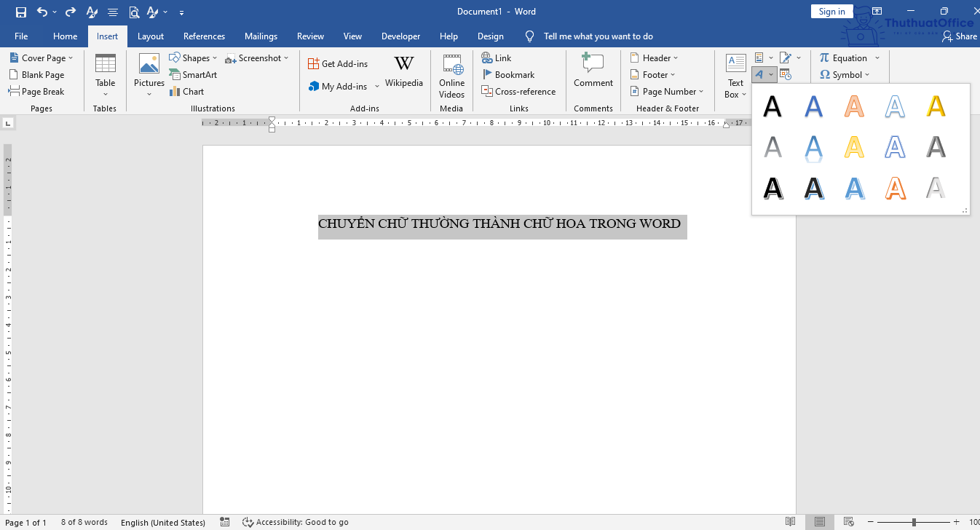The height and width of the screenshot is (530, 980).
Task: Insert Date and Time
Action: pyautogui.click(x=786, y=74)
